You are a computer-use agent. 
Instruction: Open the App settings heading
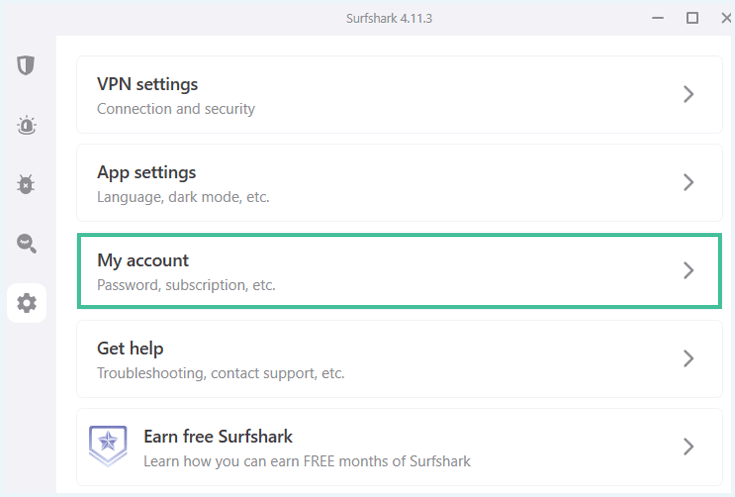[x=146, y=173]
